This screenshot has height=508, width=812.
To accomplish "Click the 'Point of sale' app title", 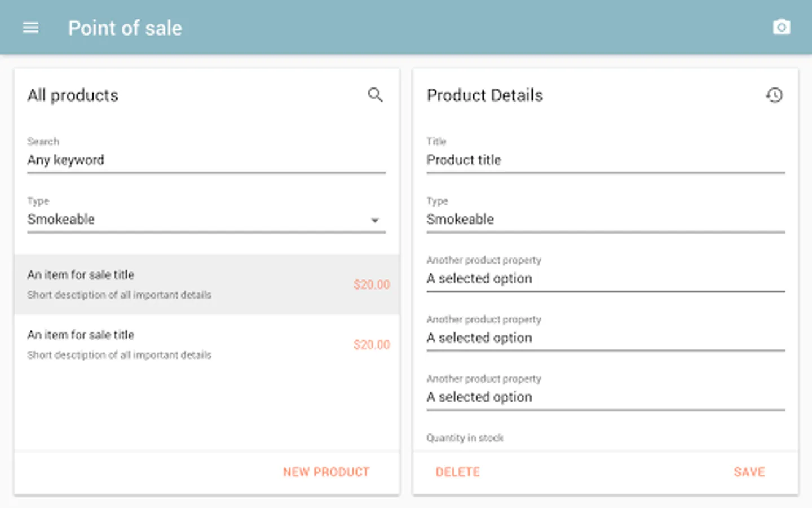I will [x=125, y=28].
